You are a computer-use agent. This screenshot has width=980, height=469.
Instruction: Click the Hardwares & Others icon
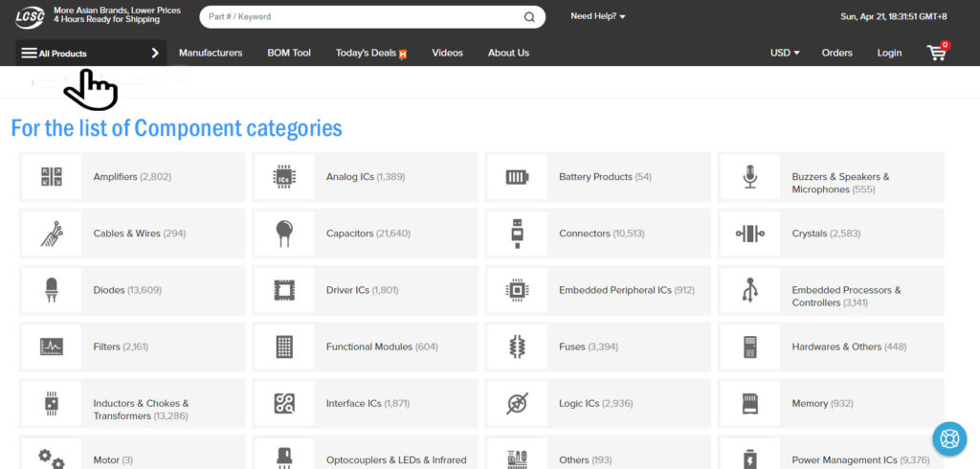tap(750, 346)
